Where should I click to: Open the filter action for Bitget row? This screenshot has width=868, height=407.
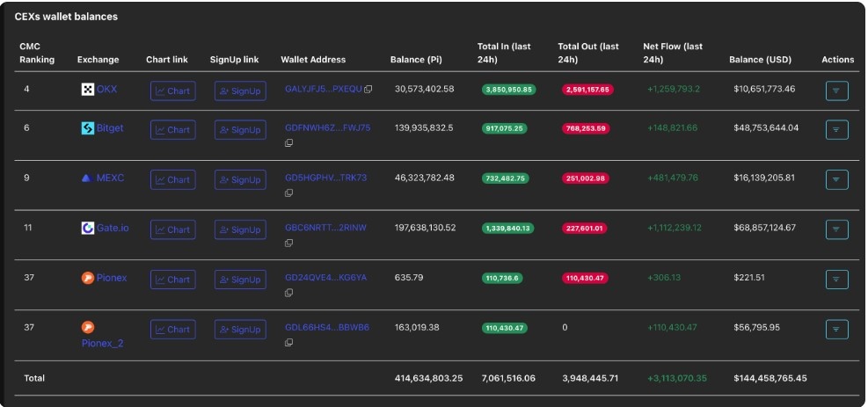[x=836, y=130]
